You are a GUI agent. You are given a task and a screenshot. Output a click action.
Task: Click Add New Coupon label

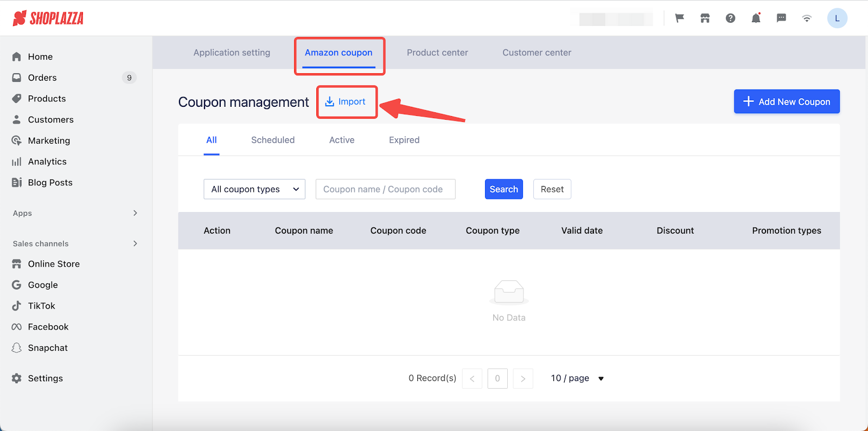point(794,101)
